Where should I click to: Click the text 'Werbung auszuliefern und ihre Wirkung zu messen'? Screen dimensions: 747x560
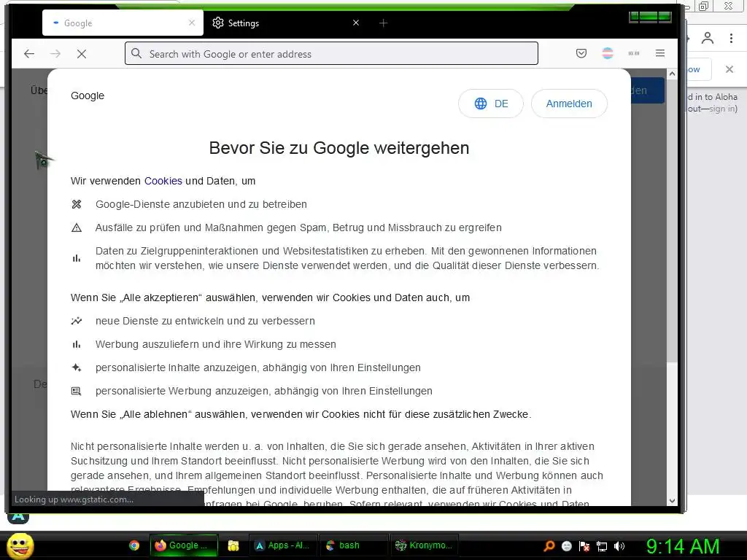click(216, 344)
